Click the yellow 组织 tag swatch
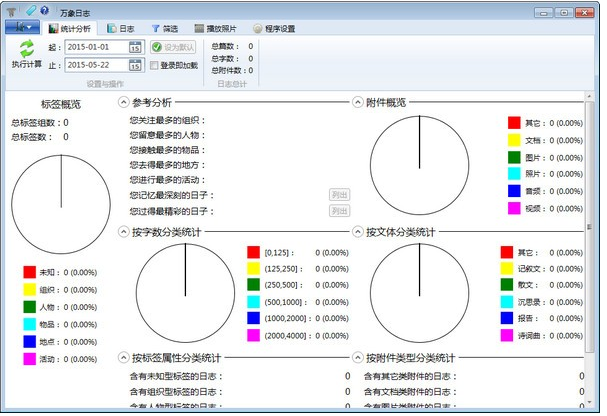The width and height of the screenshot is (607, 416). 30,289
